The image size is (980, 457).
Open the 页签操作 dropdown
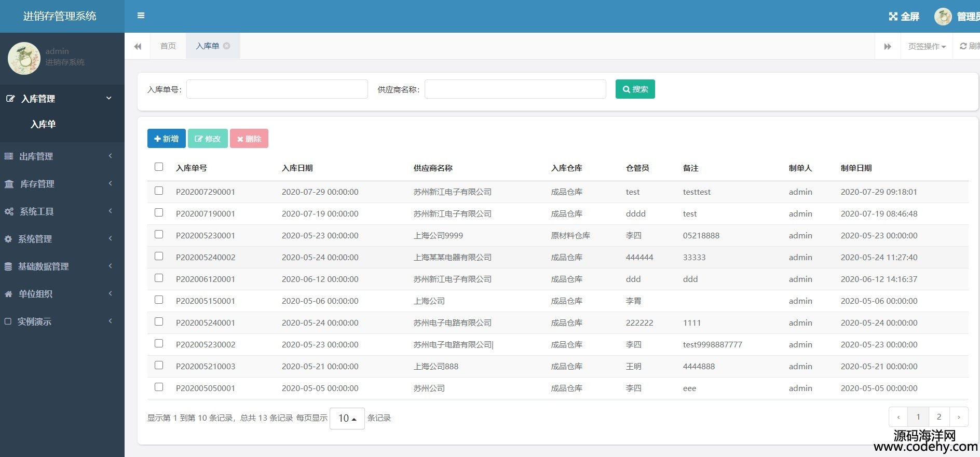point(927,46)
